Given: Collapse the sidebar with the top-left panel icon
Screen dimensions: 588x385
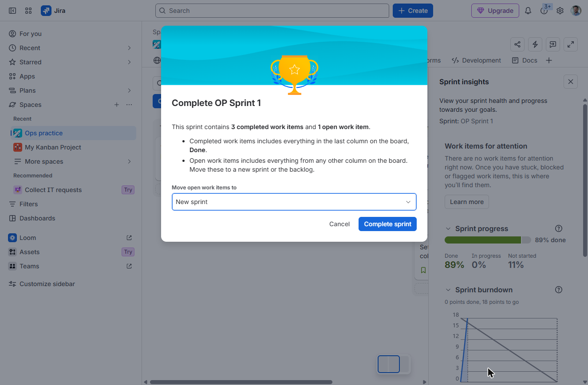Looking at the screenshot, I should click(x=12, y=11).
